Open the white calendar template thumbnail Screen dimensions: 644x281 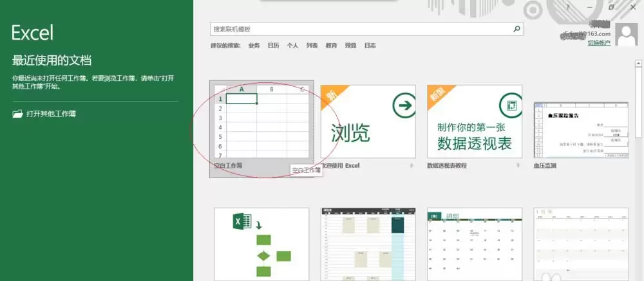coord(582,244)
